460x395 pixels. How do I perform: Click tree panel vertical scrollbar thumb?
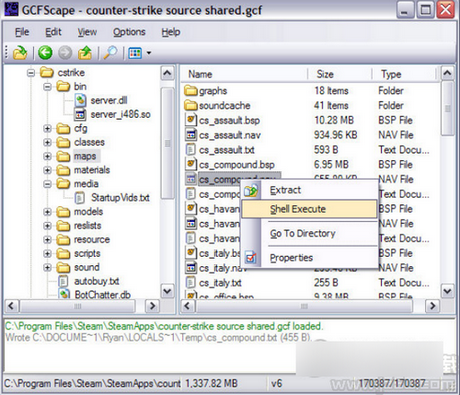[167, 143]
